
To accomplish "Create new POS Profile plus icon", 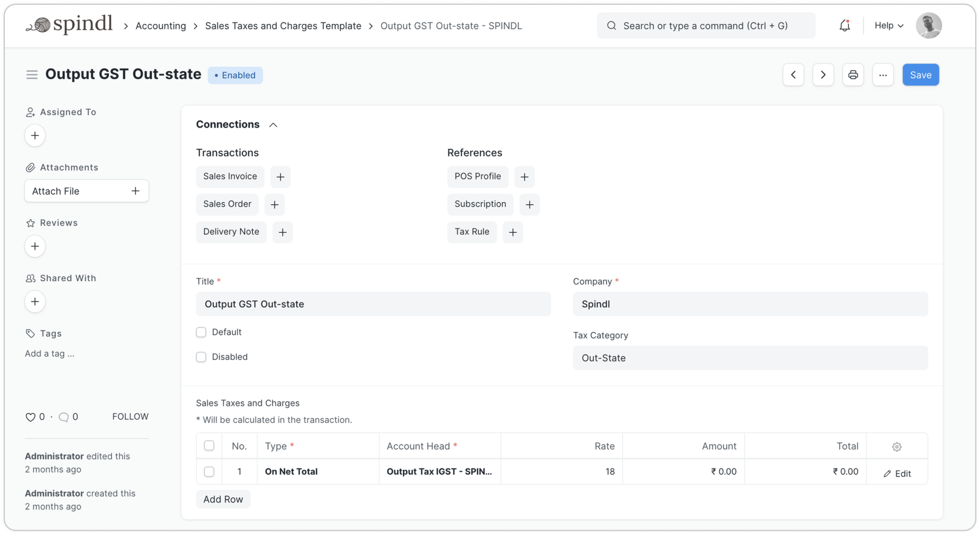I will click(x=524, y=177).
